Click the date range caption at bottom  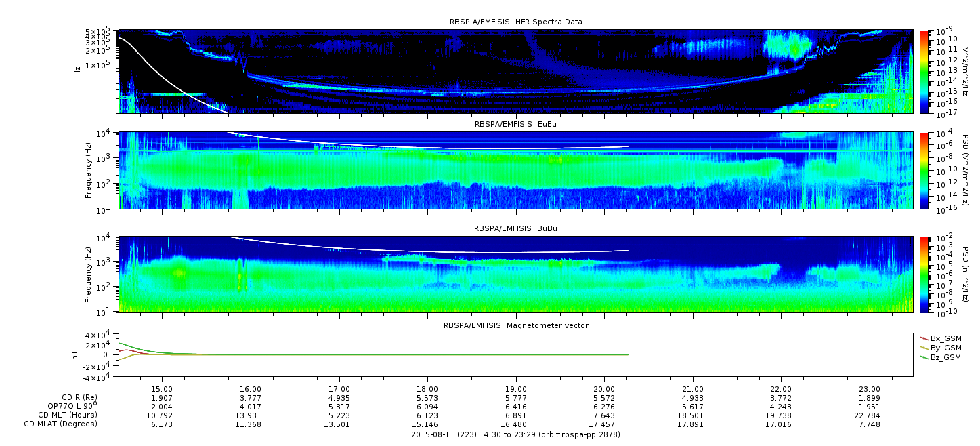point(515,434)
